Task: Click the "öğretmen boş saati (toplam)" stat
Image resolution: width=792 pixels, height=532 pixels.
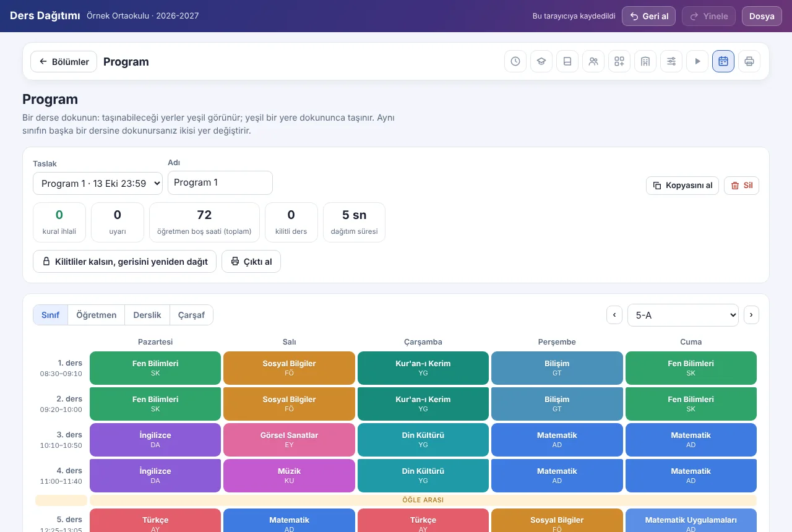Action: point(204,223)
